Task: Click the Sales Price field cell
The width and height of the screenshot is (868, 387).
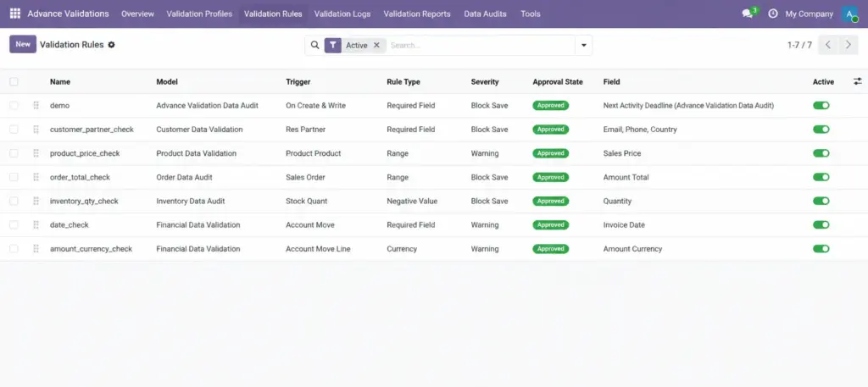Action: pyautogui.click(x=622, y=153)
